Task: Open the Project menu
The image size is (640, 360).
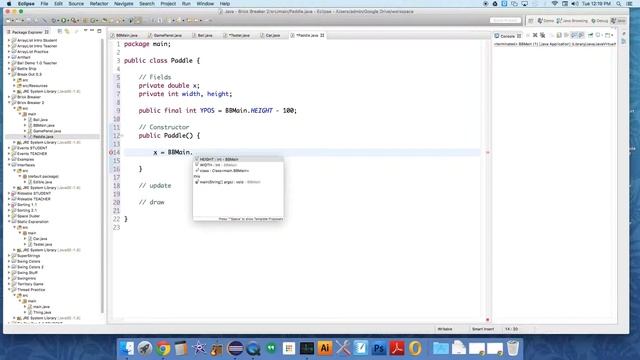Action: (168, 4)
